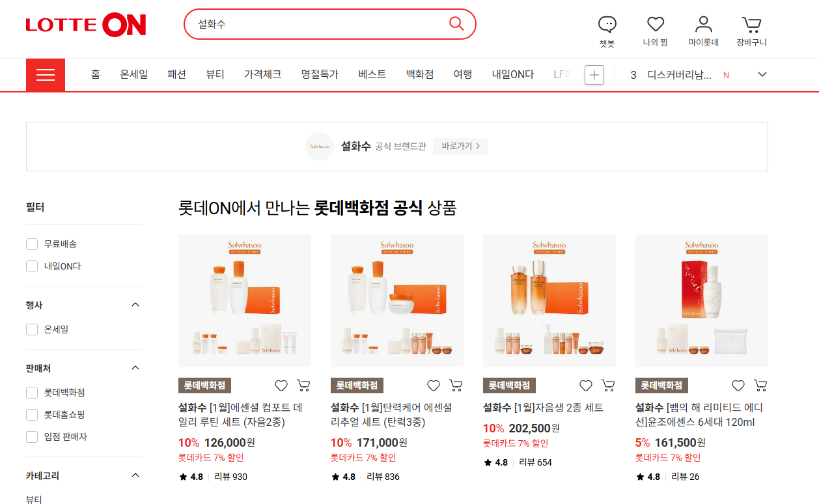Open product title 자음생 2종 세트
This screenshot has height=504, width=819.
coord(543,408)
